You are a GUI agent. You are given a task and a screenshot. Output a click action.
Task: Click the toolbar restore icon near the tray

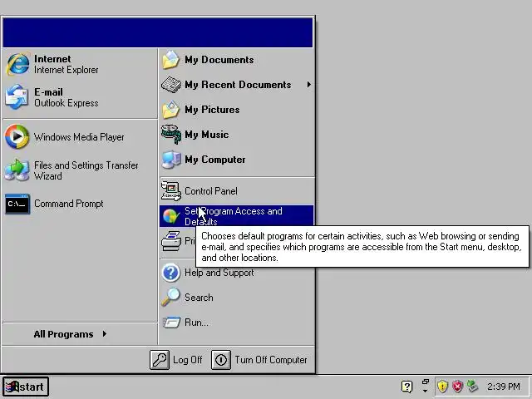426,382
